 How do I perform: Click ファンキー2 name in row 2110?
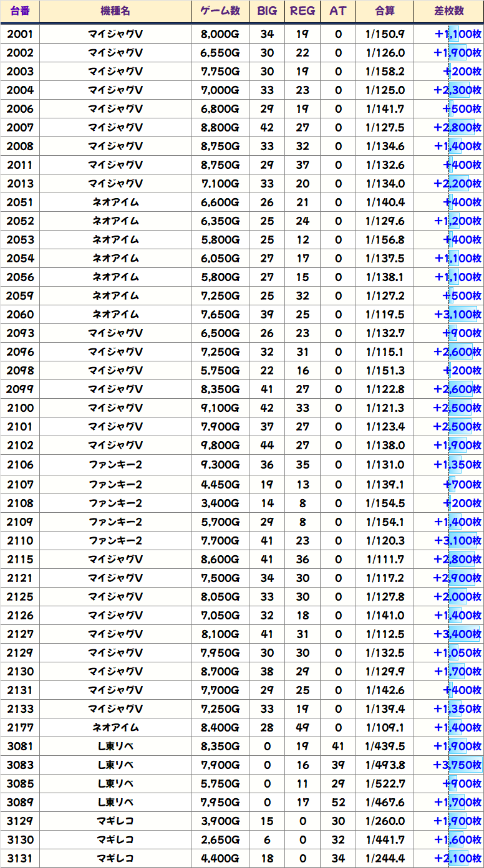point(115,540)
